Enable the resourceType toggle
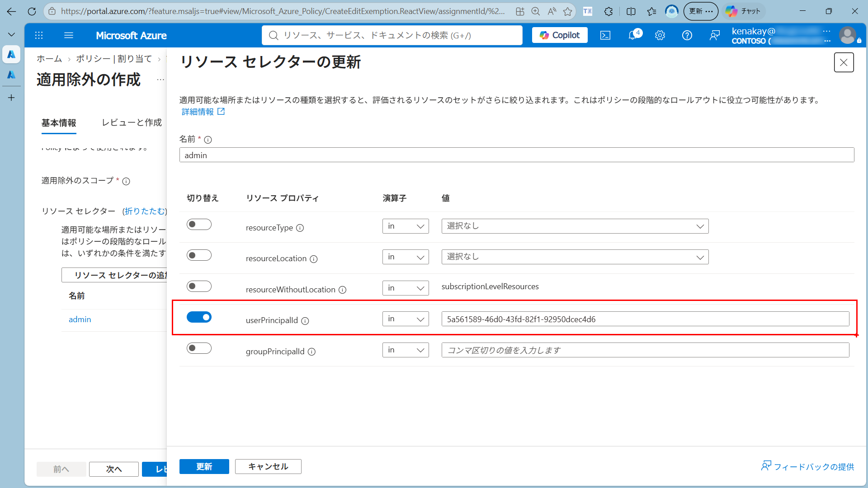The width and height of the screenshot is (868, 488). click(199, 225)
